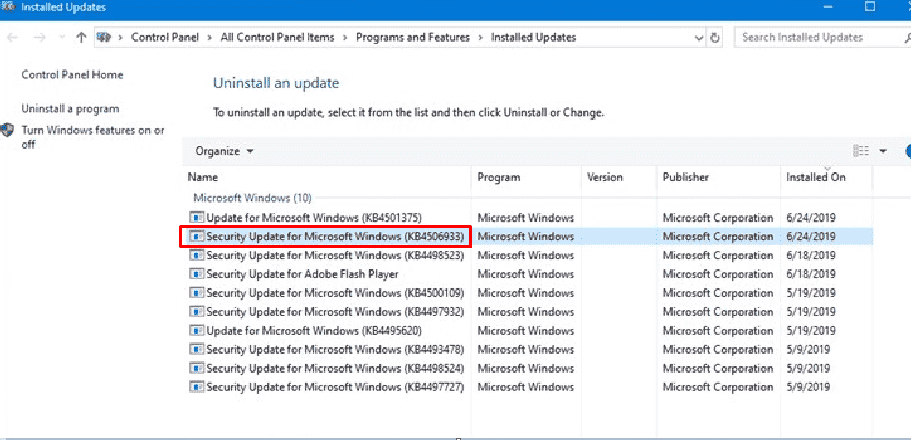Click the breadcrumb arrow after Control Panel
This screenshot has width=911, height=440.
210,38
